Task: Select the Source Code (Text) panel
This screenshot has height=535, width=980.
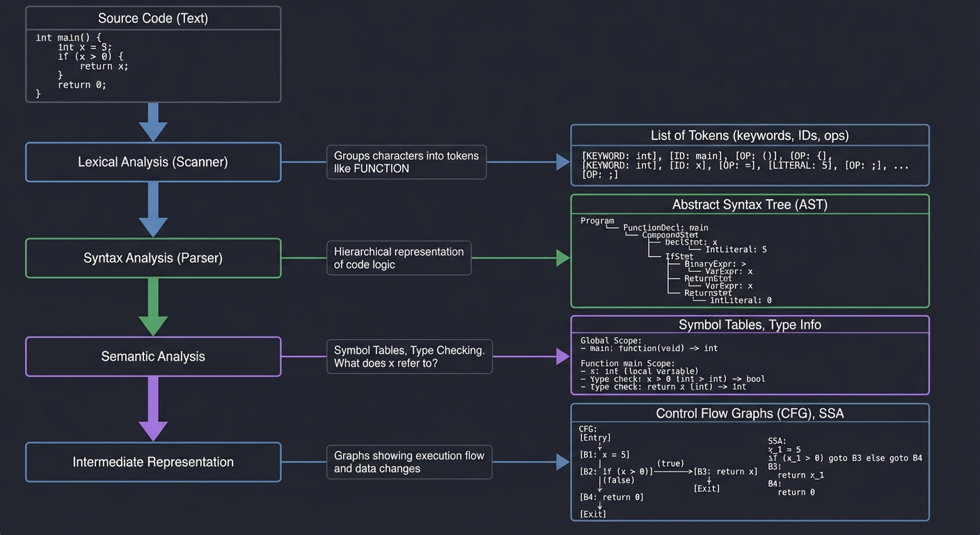Action: pos(153,54)
